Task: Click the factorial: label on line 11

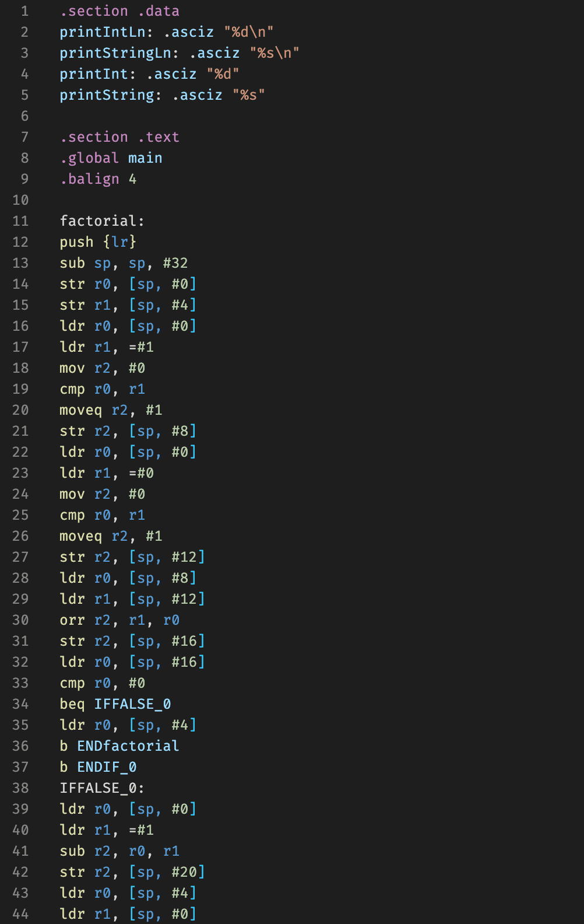Action: 102,221
